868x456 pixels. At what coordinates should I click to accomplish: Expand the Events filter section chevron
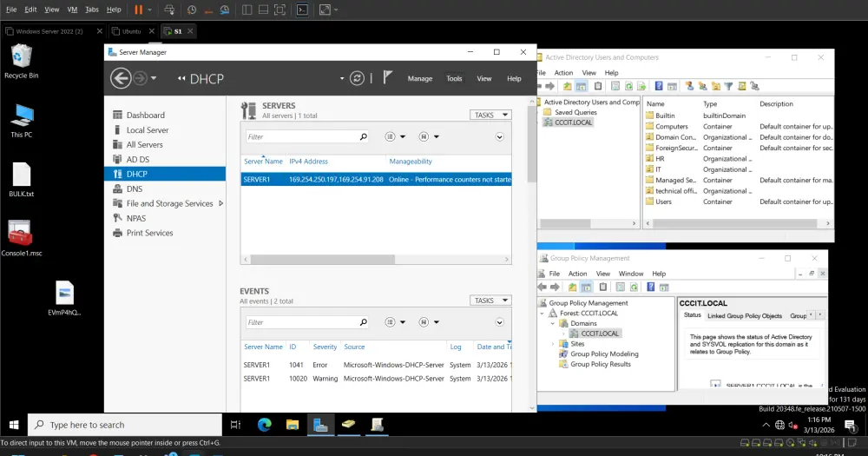pyautogui.click(x=499, y=322)
